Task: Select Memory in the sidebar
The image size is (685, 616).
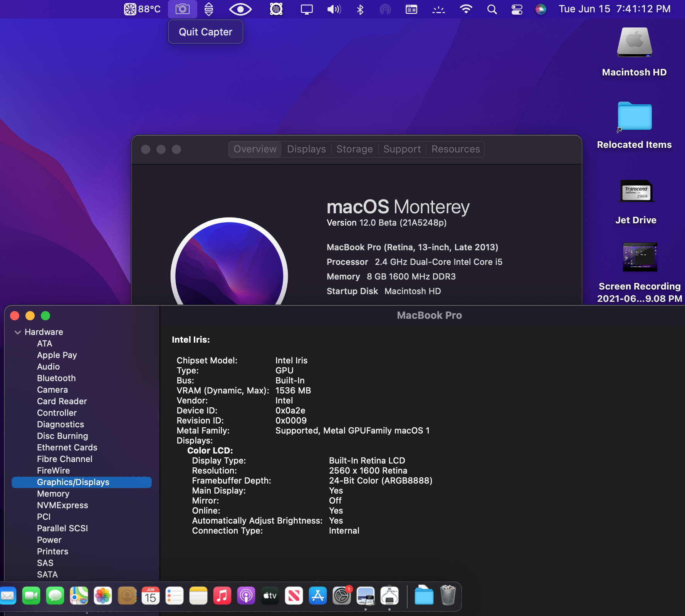Action: click(53, 494)
